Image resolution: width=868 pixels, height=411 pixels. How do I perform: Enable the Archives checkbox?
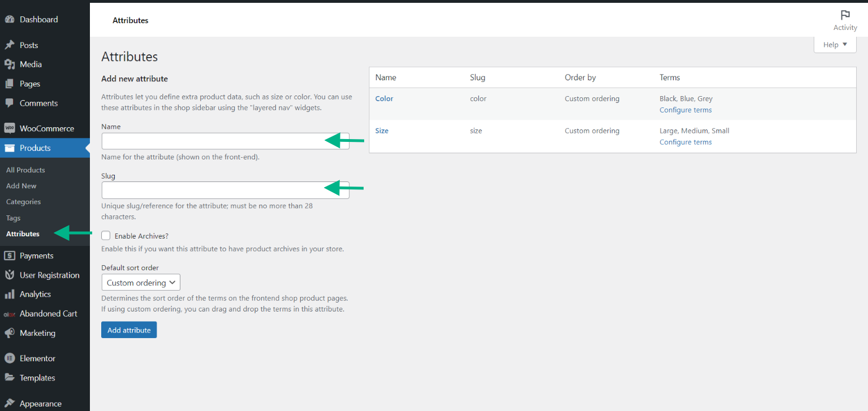(106, 235)
